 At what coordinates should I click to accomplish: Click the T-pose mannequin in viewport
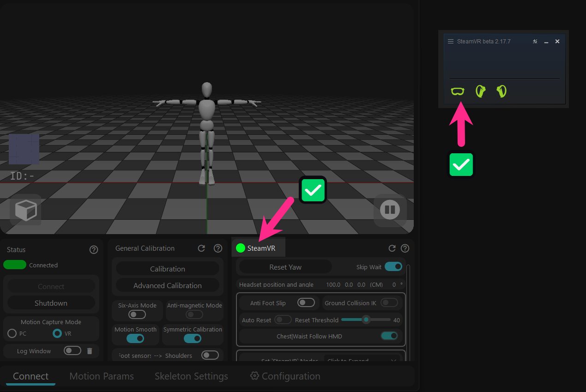coord(206,134)
